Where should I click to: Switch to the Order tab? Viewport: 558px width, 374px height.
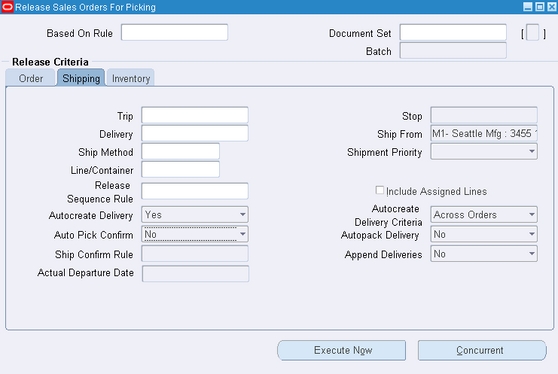coord(31,78)
